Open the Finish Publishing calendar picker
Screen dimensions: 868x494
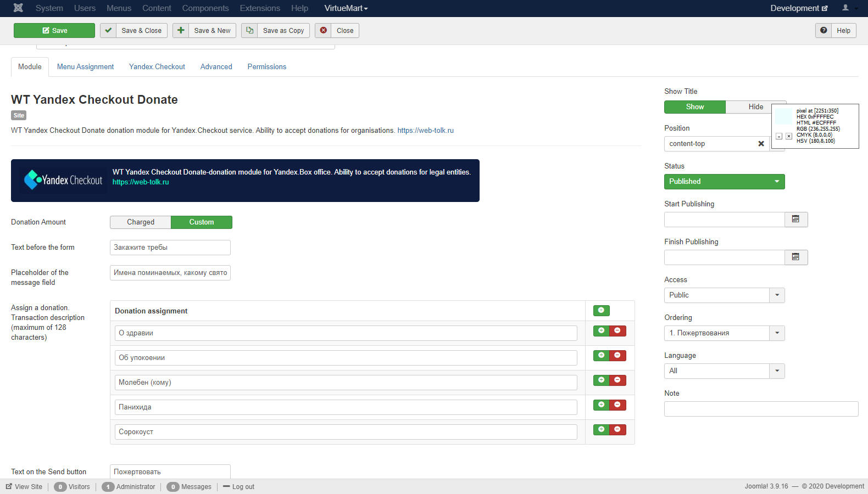[x=795, y=257]
